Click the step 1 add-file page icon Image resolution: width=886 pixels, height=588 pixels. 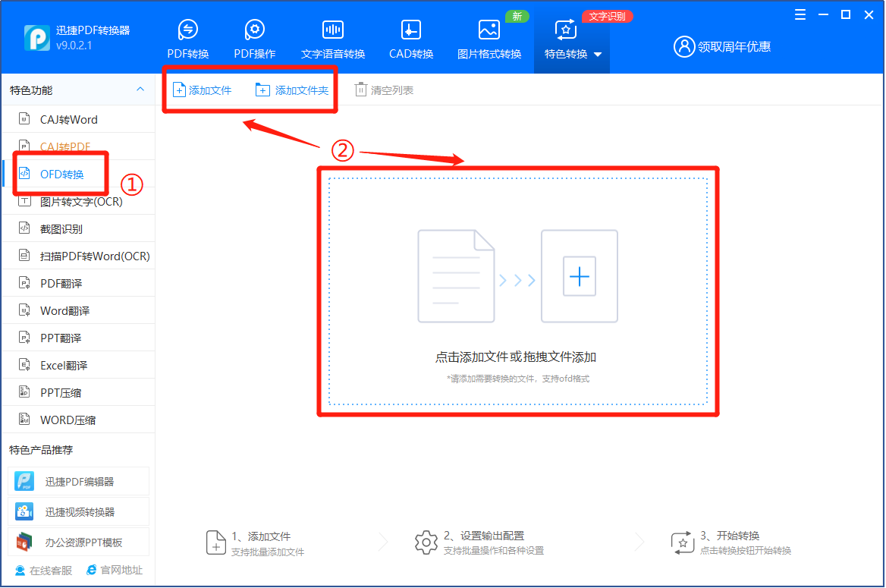click(x=216, y=542)
